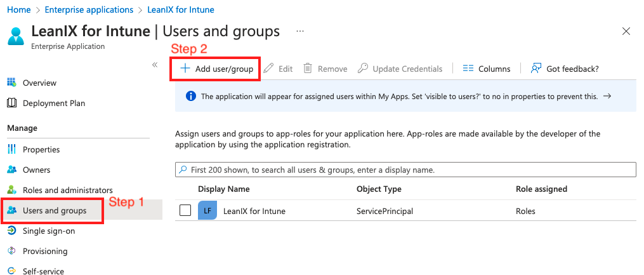Open Roles and administrators page
The image size is (644, 275).
[x=68, y=190]
